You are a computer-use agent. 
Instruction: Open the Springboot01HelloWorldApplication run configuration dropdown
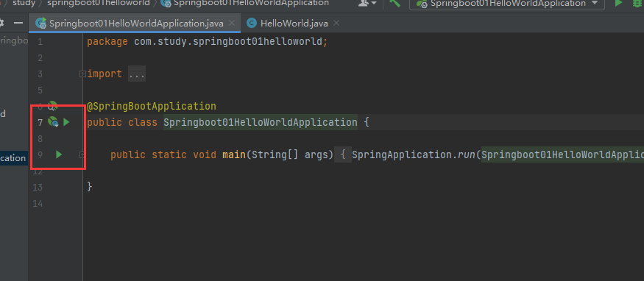[507, 4]
